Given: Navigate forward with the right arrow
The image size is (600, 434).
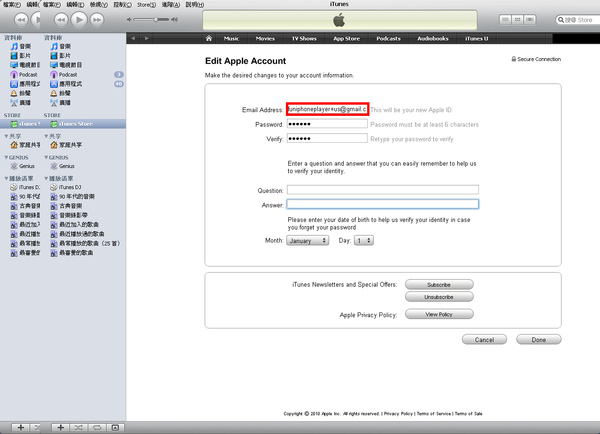Looking at the screenshot, I should click(147, 38).
